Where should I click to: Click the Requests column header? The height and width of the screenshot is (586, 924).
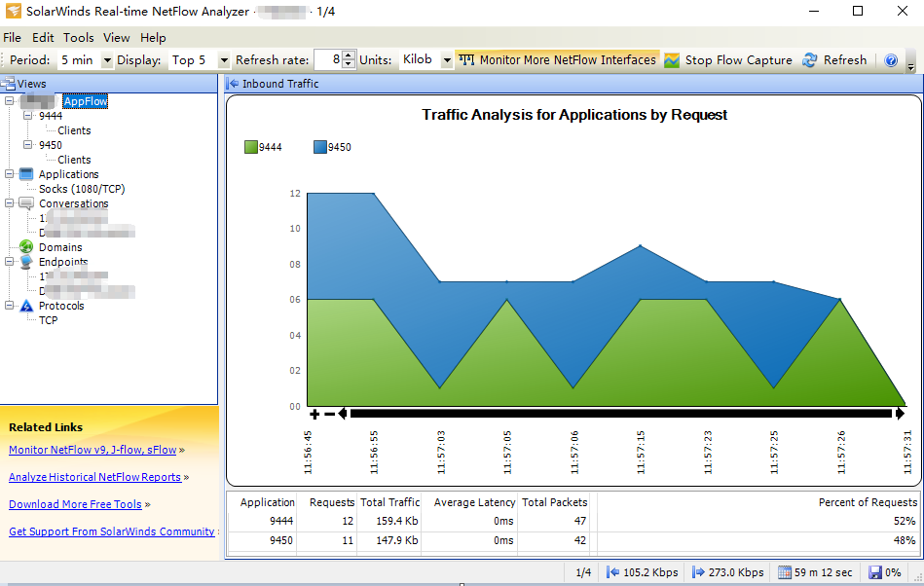tap(332, 502)
